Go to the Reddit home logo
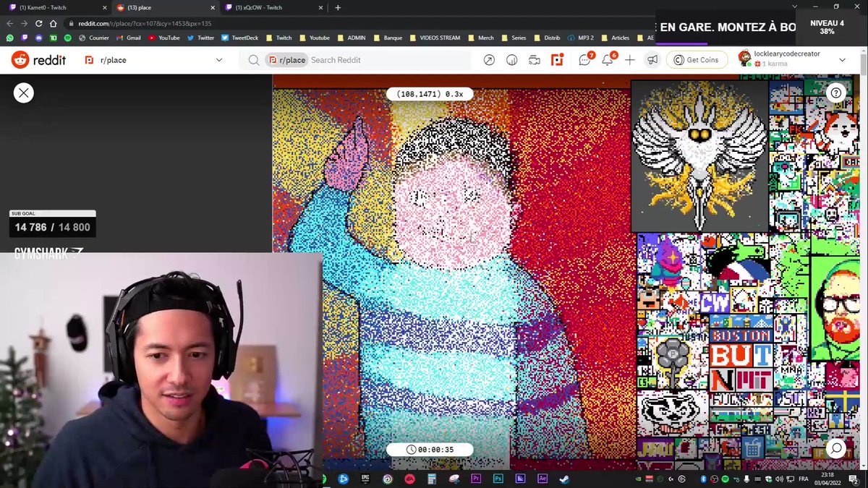The image size is (868, 488). 38,60
